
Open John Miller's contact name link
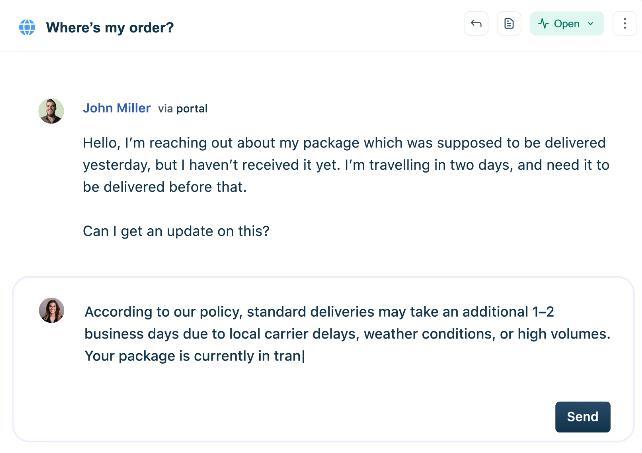pos(117,108)
